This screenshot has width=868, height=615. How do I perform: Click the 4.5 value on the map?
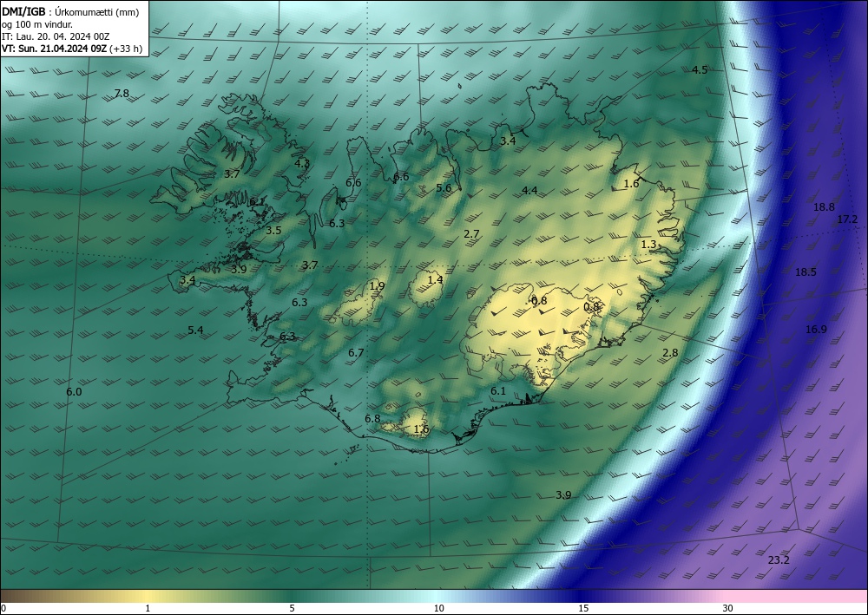coord(700,69)
